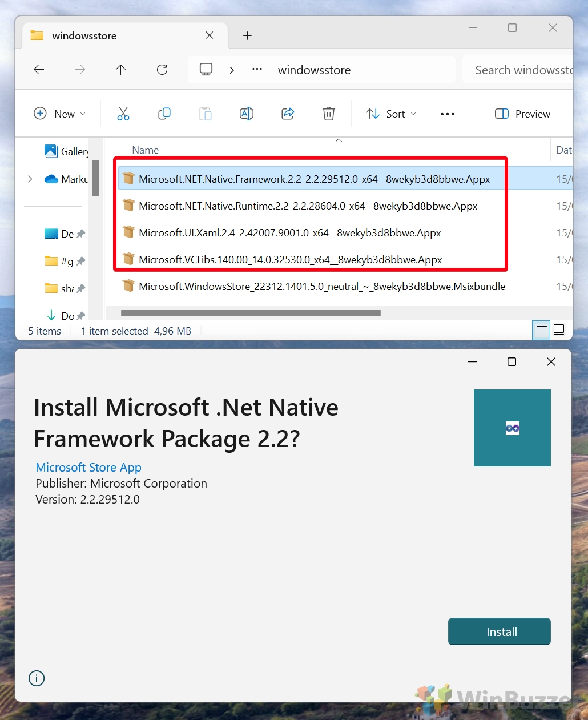Open the pinned #g folder in sidebar
588x720 pixels.
[65, 262]
